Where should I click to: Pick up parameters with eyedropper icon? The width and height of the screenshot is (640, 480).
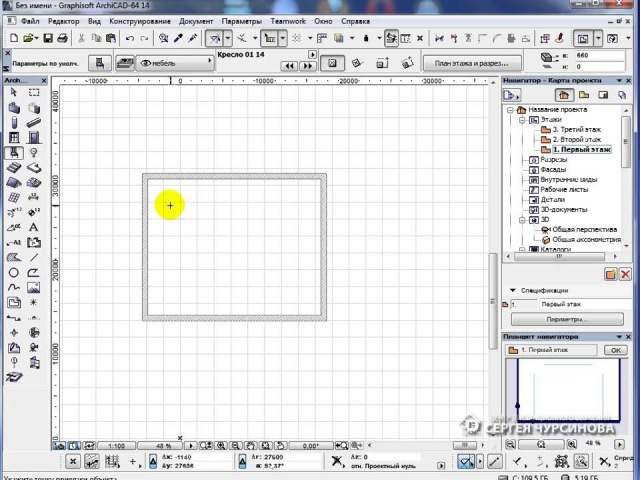(178, 38)
